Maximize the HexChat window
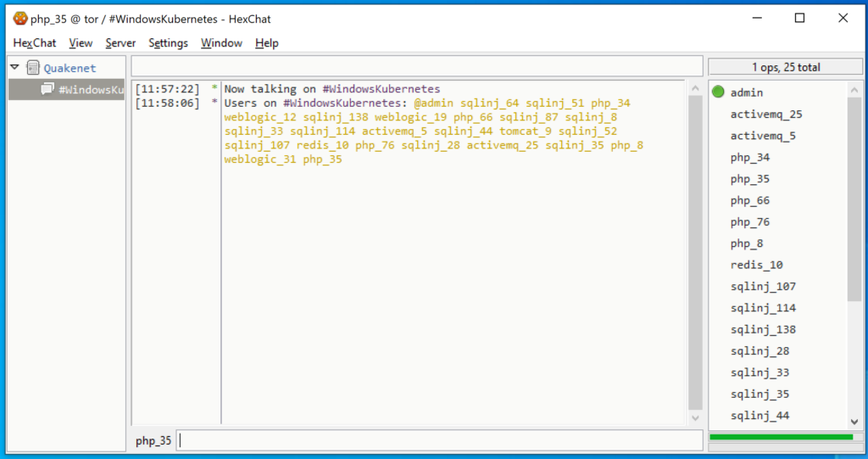This screenshot has width=868, height=459. [800, 19]
